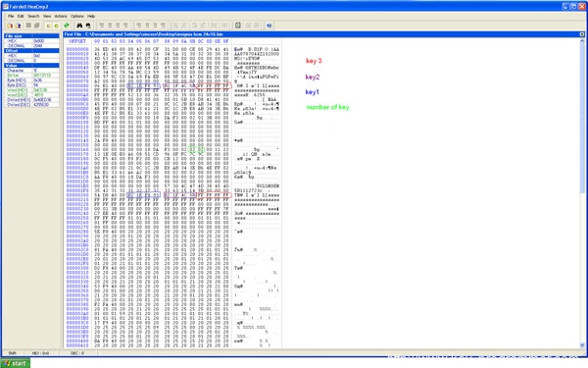Click the binoculars Find Next icon
This screenshot has height=368, width=588.
pos(88,26)
